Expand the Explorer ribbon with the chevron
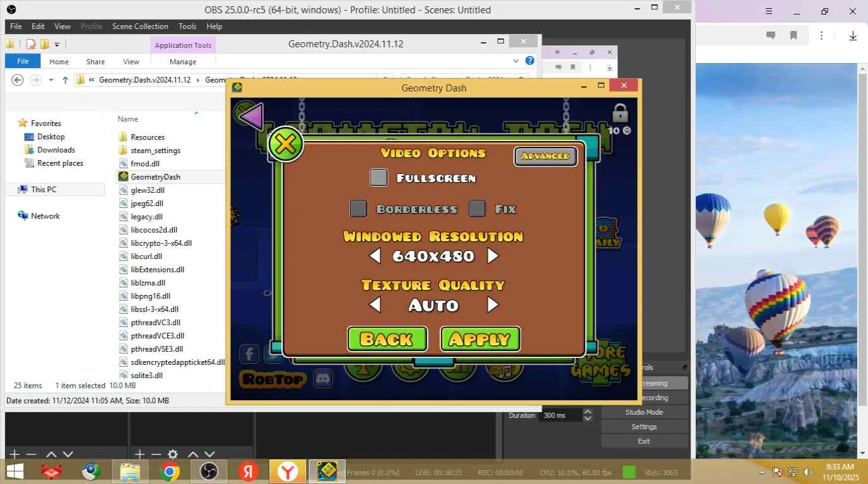868x484 pixels. (x=516, y=61)
